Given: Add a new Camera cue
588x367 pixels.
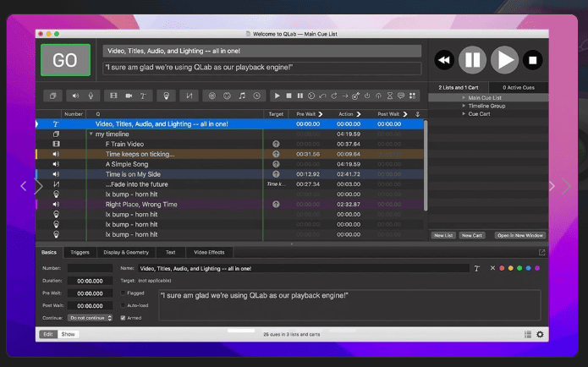Looking at the screenshot, I should pos(129,96).
